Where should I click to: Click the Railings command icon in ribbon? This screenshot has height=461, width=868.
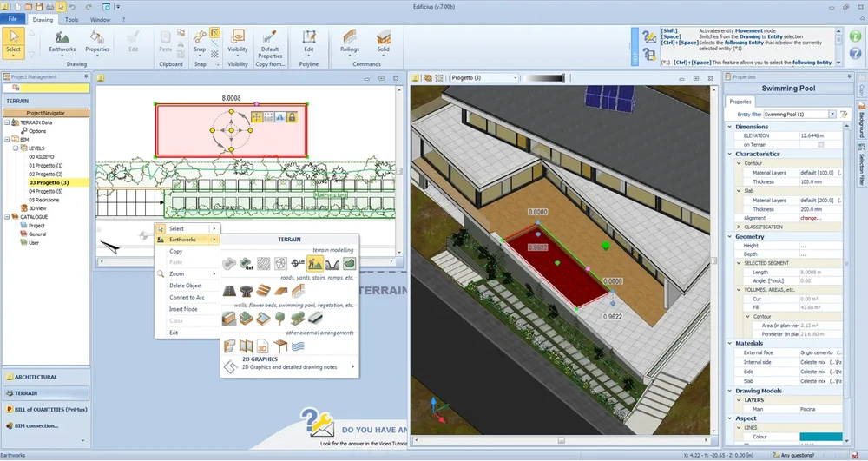coord(350,38)
